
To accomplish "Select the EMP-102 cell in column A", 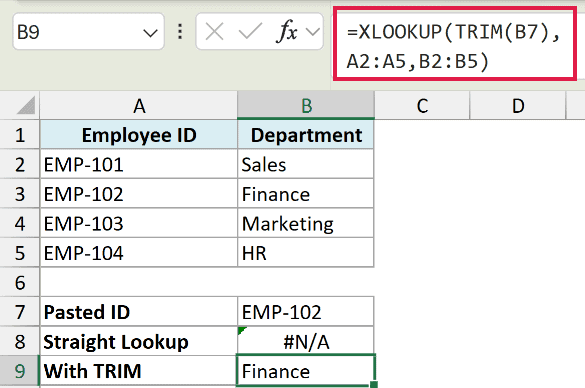I will 139,194.
